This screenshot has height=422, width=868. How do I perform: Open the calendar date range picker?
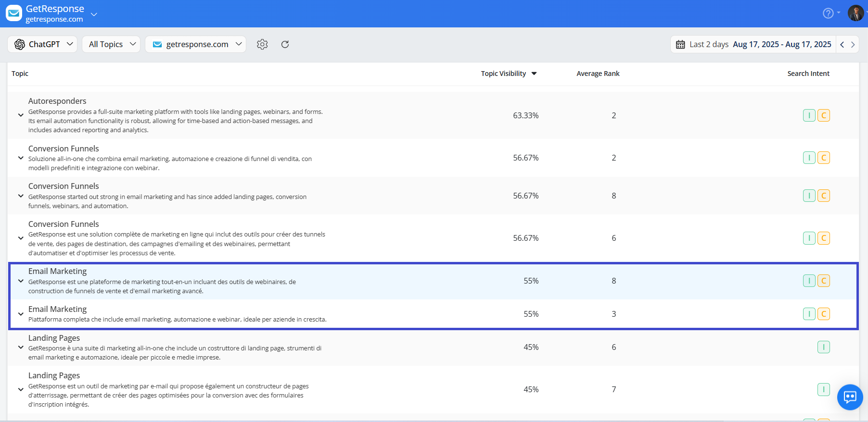tap(753, 44)
